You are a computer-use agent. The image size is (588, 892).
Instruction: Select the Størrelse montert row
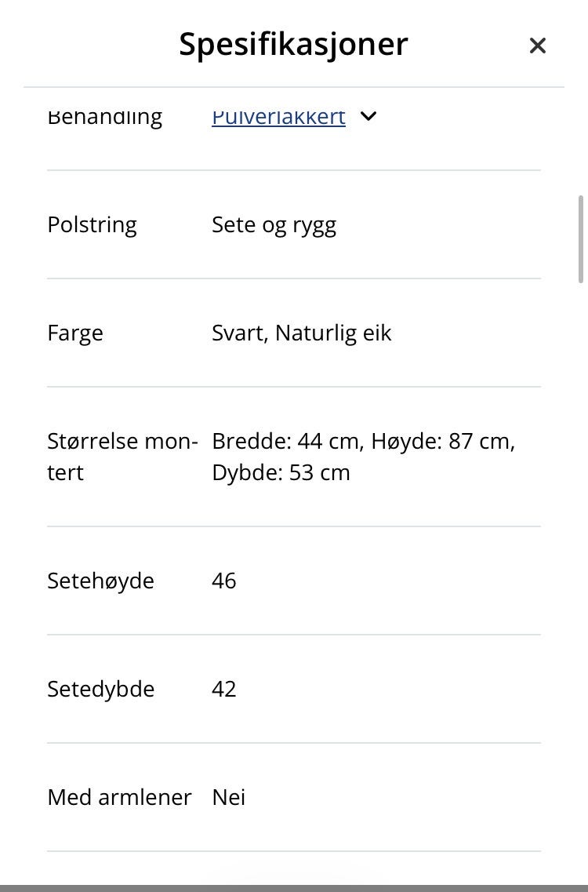(122, 457)
